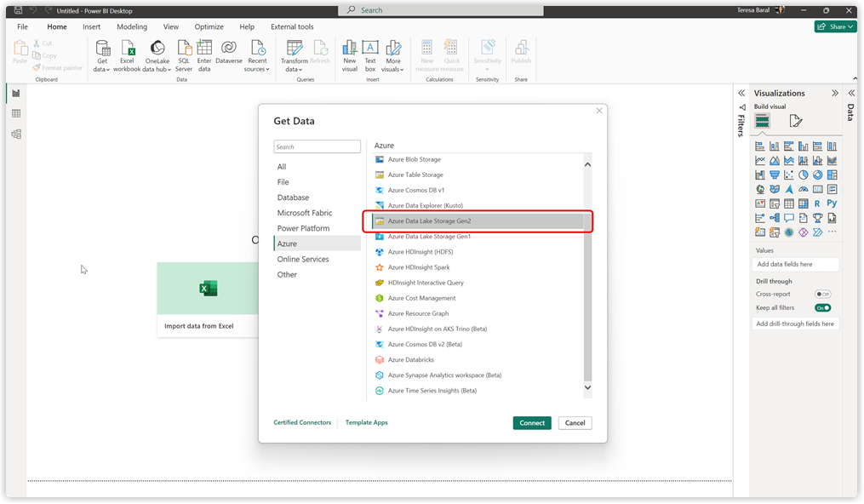
Task: Open the File menu
Action: [x=23, y=26]
